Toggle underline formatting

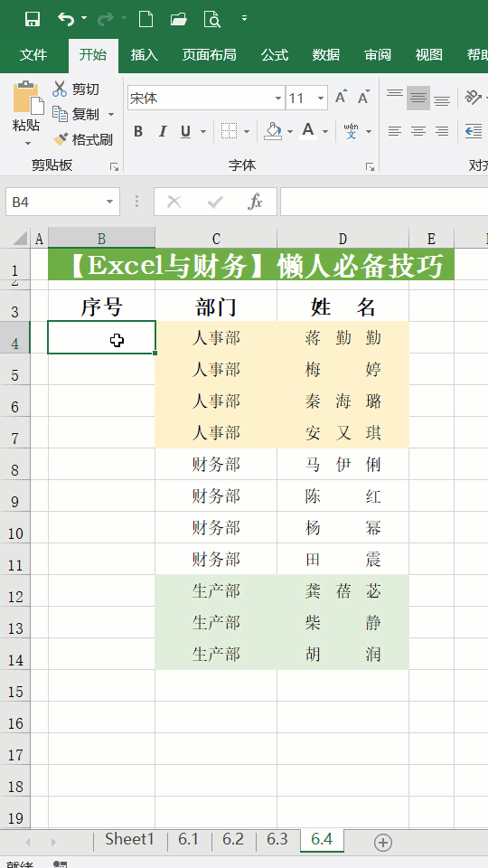click(x=186, y=131)
